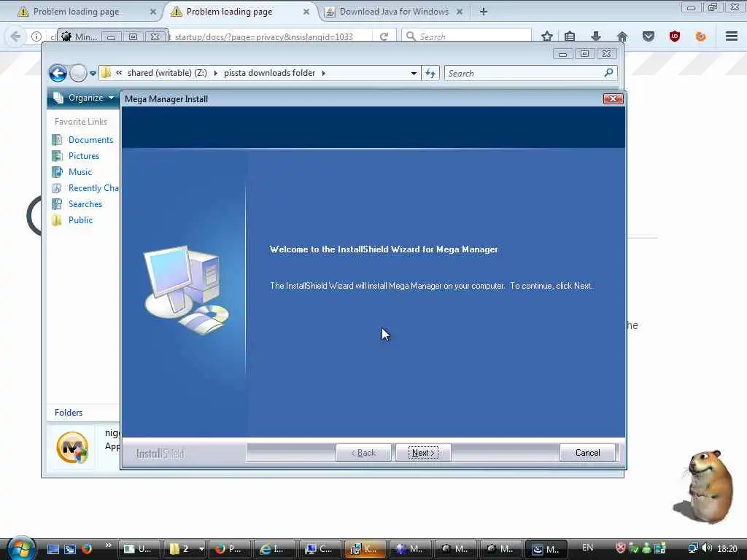Click the network icon in system tray
The image size is (747, 560).
[x=694, y=548]
